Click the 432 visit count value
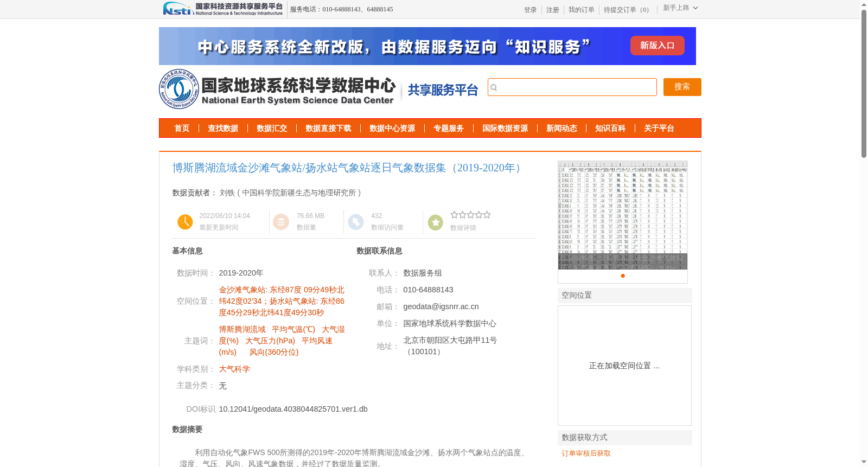The image size is (868, 467). point(376,216)
